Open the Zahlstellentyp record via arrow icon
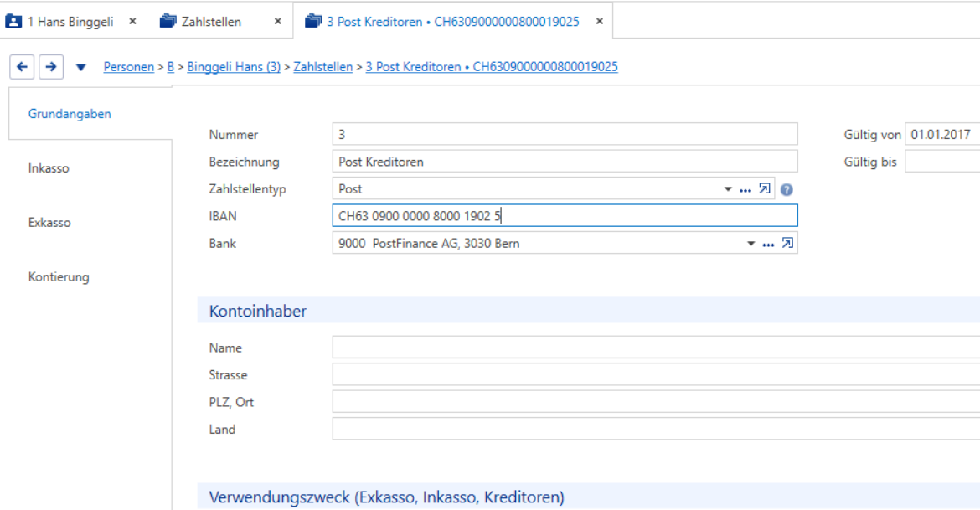Viewport: 980px width, 510px height. point(765,188)
